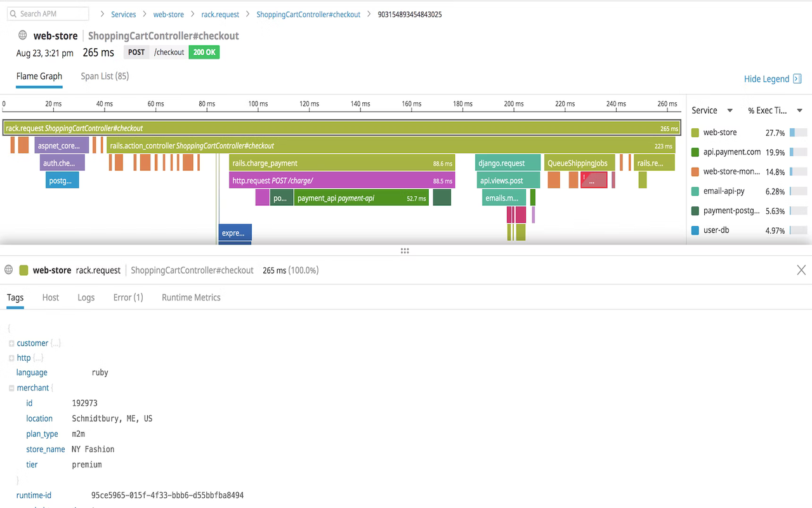Click location value Schmidtbury, ME, US
The width and height of the screenshot is (812, 508).
coord(112,418)
